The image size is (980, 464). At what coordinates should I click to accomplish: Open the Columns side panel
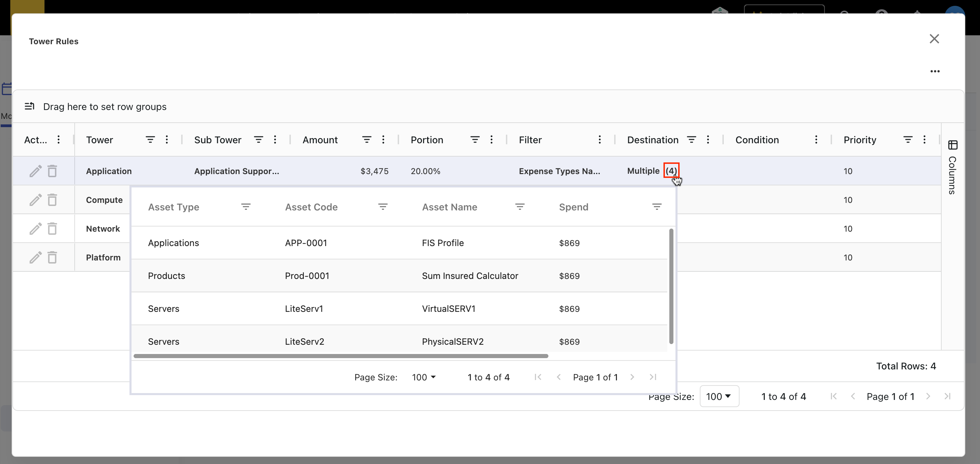point(952,168)
